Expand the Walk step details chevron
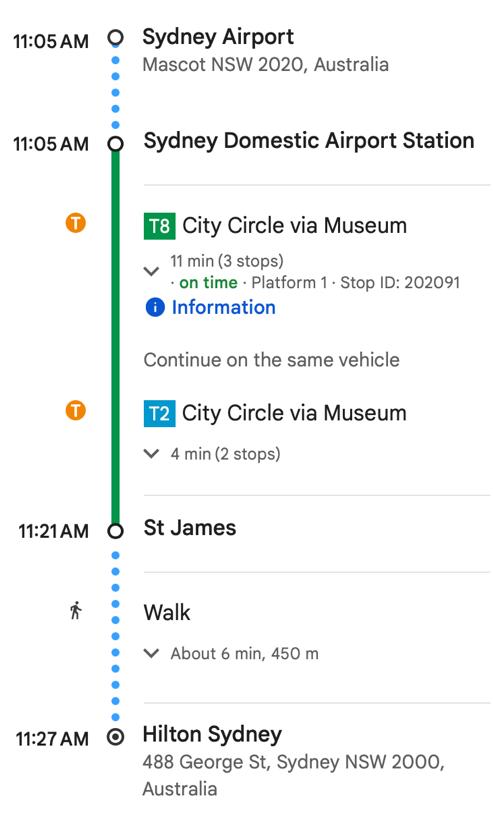This screenshot has width=494, height=826. coord(152,654)
